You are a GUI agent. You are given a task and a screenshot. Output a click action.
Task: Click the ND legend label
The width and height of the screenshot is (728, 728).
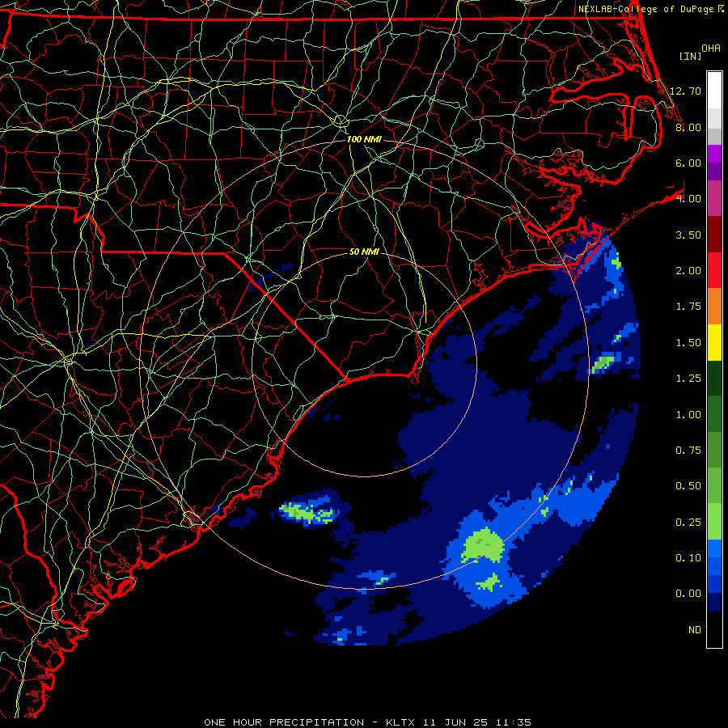695,630
